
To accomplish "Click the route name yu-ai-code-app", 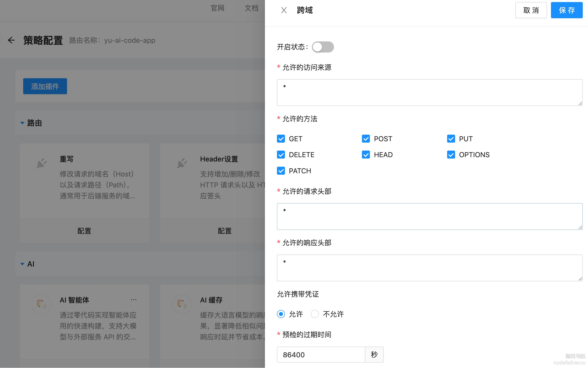I will pos(130,40).
